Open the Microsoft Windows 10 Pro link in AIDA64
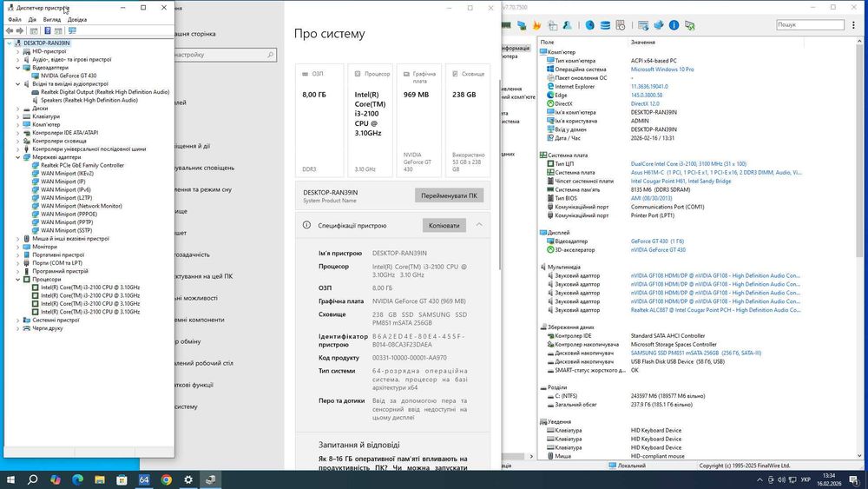This screenshot has height=489, width=868. [662, 69]
